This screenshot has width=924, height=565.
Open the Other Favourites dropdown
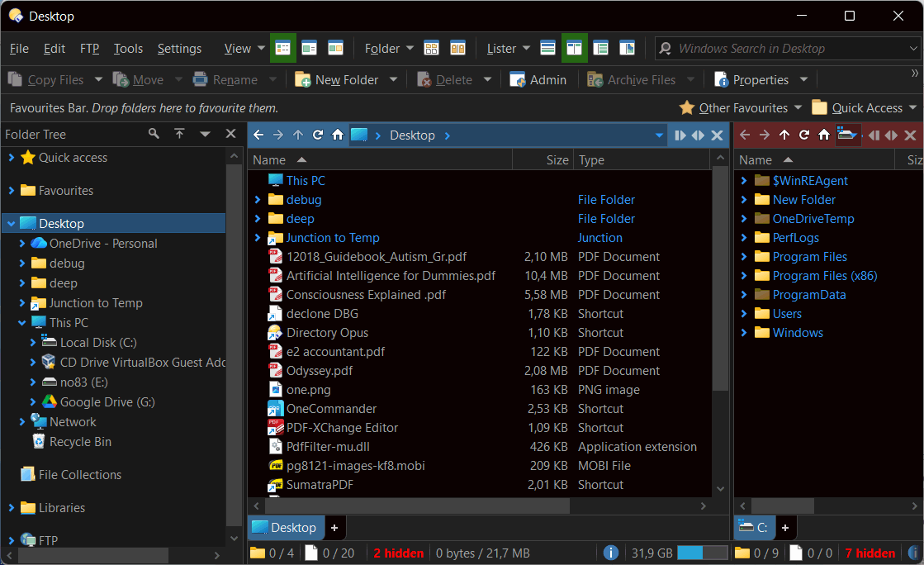pos(741,107)
